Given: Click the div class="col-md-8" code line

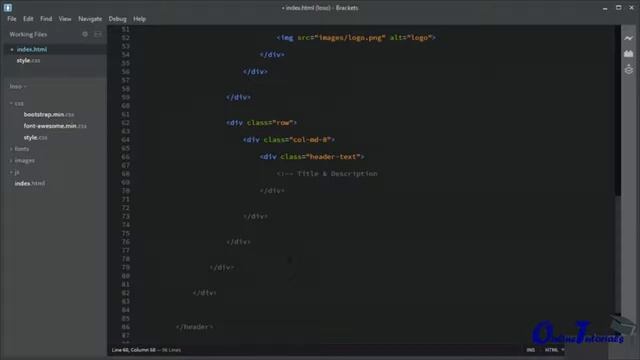Looking at the screenshot, I should (289, 140).
